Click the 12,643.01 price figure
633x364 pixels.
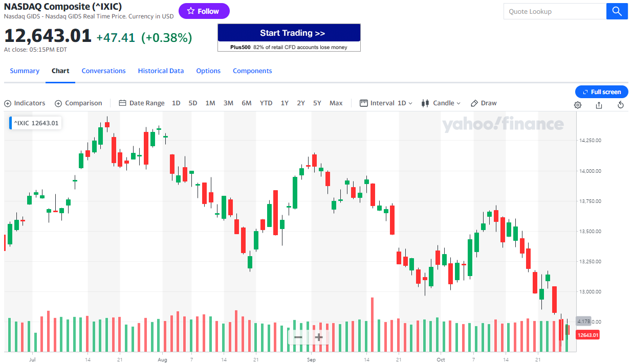point(48,36)
